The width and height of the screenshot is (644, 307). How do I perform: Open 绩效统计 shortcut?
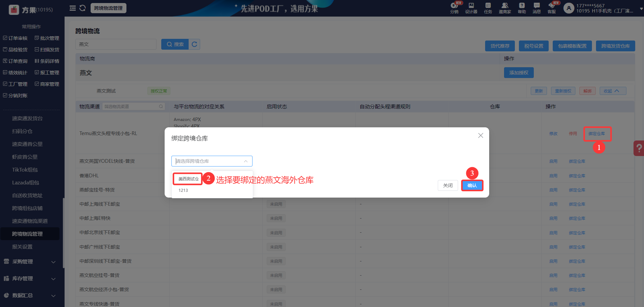15,73
